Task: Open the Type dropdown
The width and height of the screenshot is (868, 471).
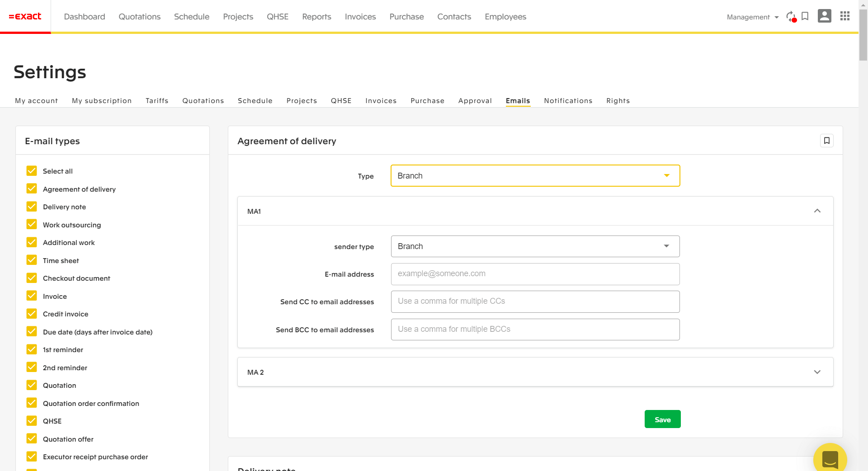Action: (535, 176)
